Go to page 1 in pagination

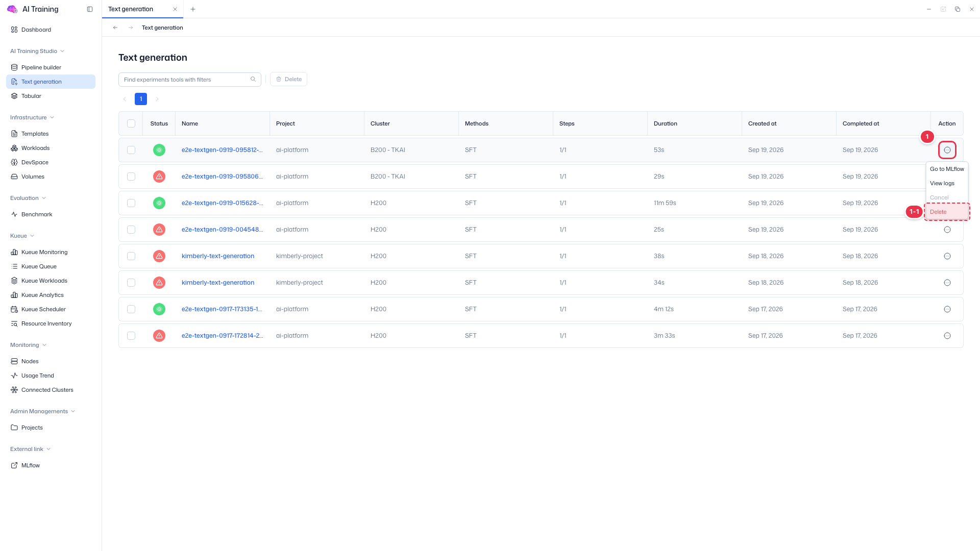point(141,99)
